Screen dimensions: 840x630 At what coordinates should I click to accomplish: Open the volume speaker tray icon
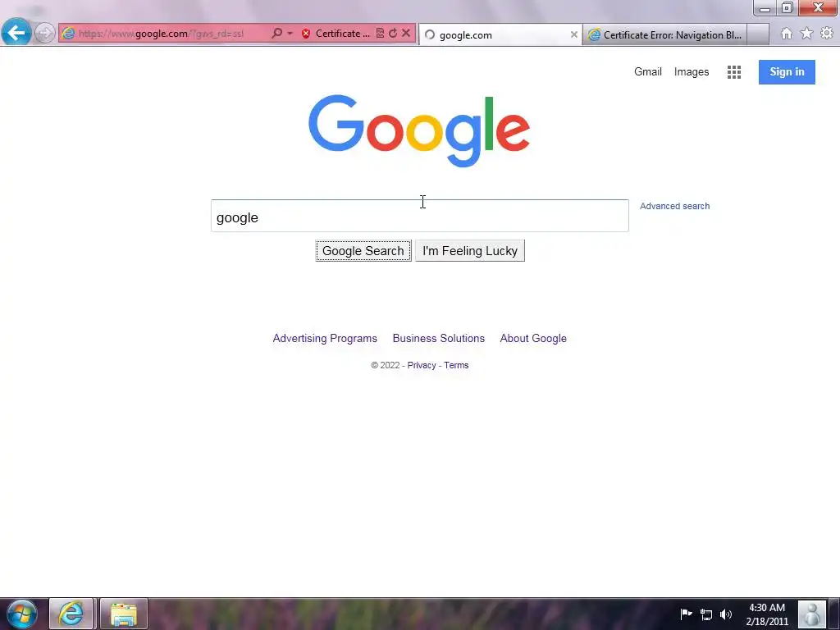tap(726, 614)
